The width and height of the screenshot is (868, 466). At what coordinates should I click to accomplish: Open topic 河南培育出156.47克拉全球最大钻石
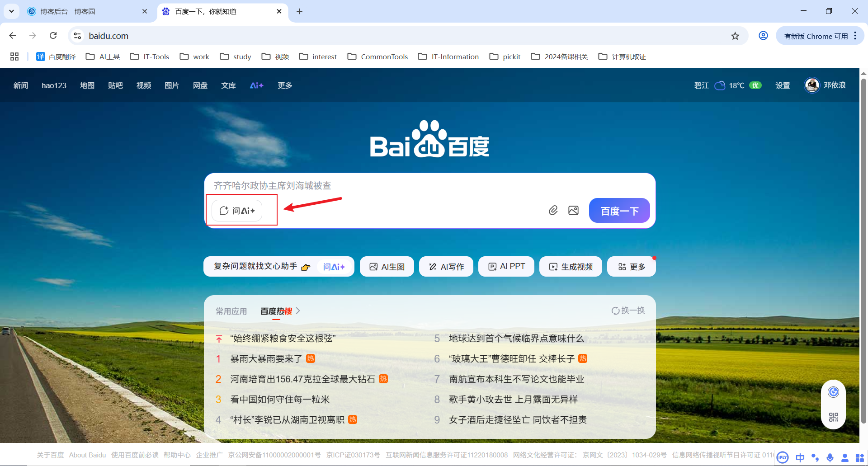303,379
